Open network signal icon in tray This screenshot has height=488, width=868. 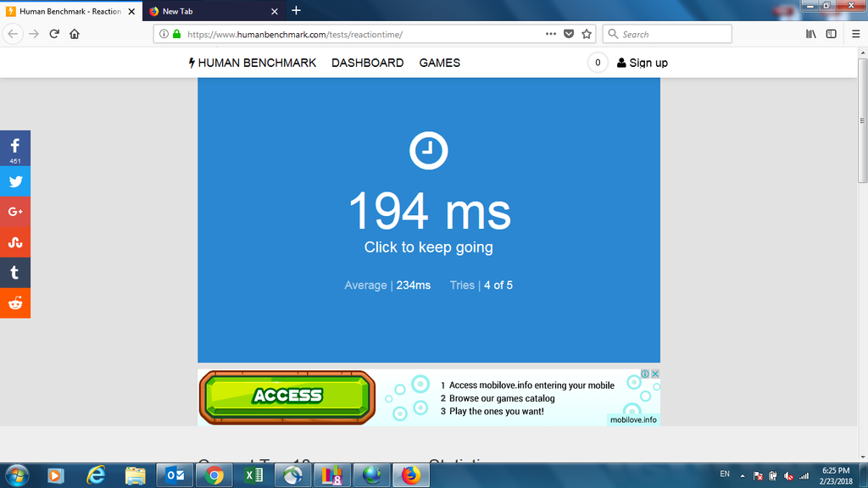pos(804,476)
